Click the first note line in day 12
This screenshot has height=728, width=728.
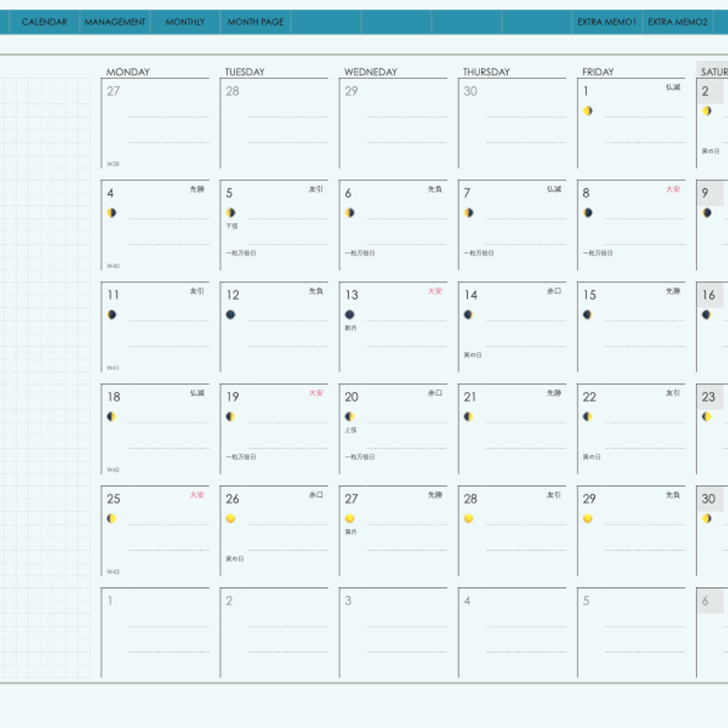tap(288, 320)
